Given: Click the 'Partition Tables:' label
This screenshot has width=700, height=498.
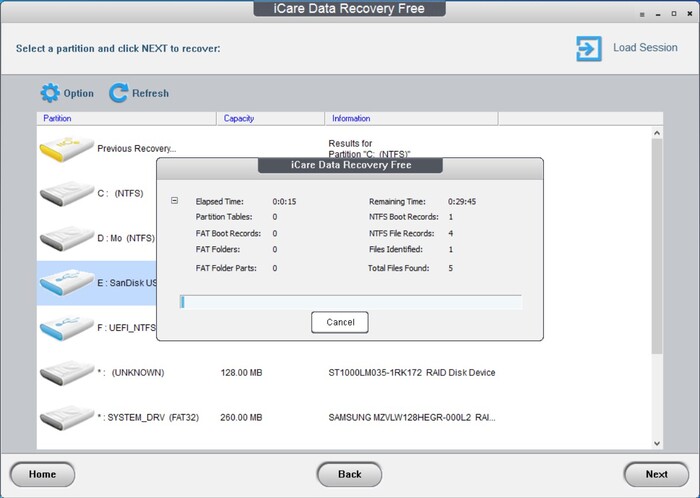Looking at the screenshot, I should click(224, 217).
